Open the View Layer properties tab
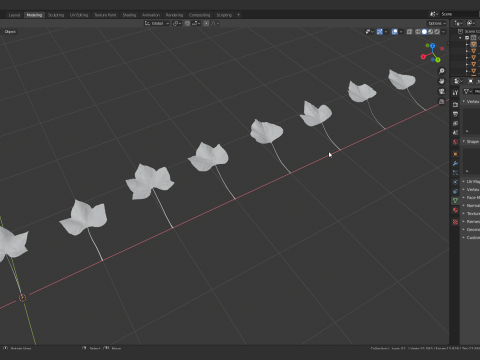Screen dimensions: 480x360 click(455, 123)
